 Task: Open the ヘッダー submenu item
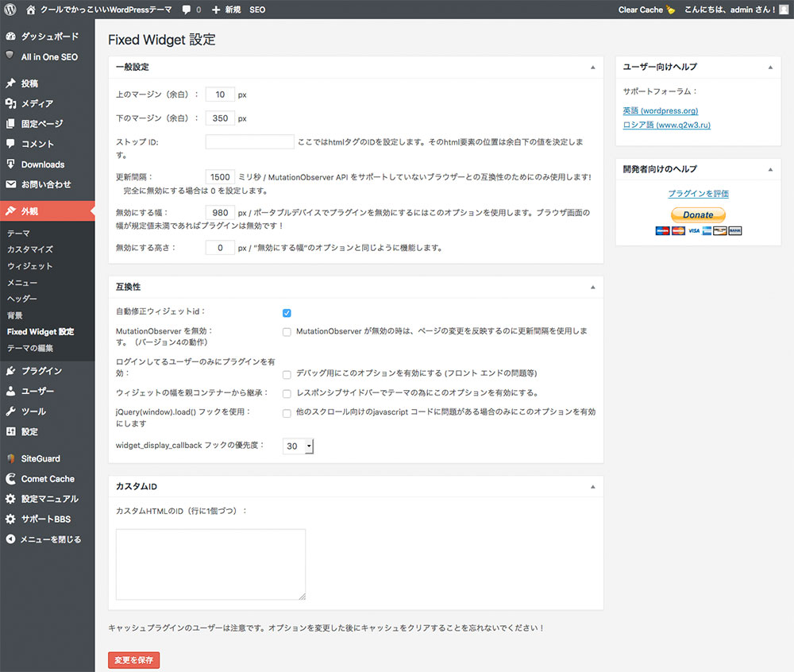tap(22, 299)
